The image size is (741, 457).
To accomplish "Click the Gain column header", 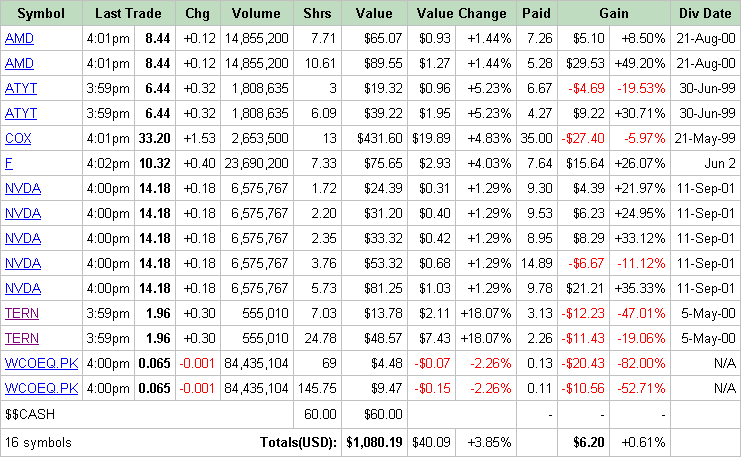I will (x=614, y=13).
